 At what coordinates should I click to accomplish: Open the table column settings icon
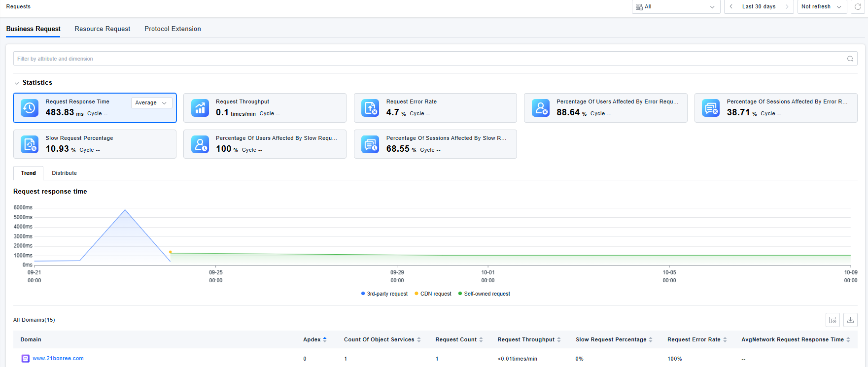[833, 320]
